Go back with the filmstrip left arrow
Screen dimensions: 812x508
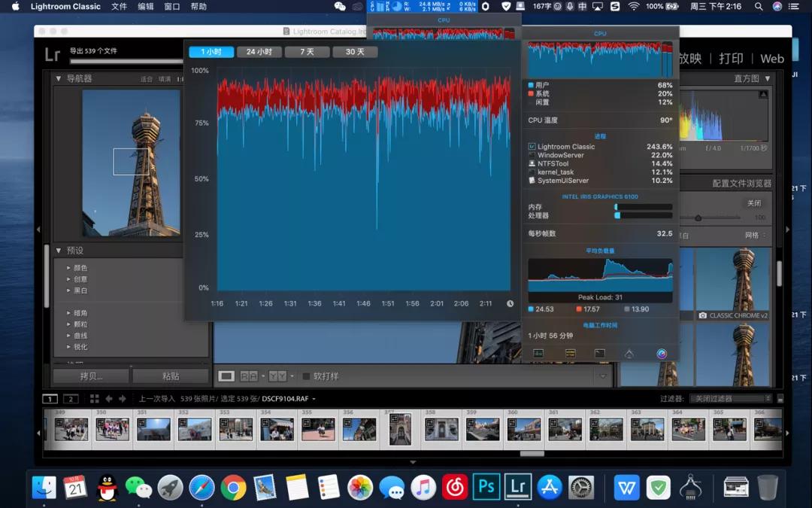pos(109,399)
